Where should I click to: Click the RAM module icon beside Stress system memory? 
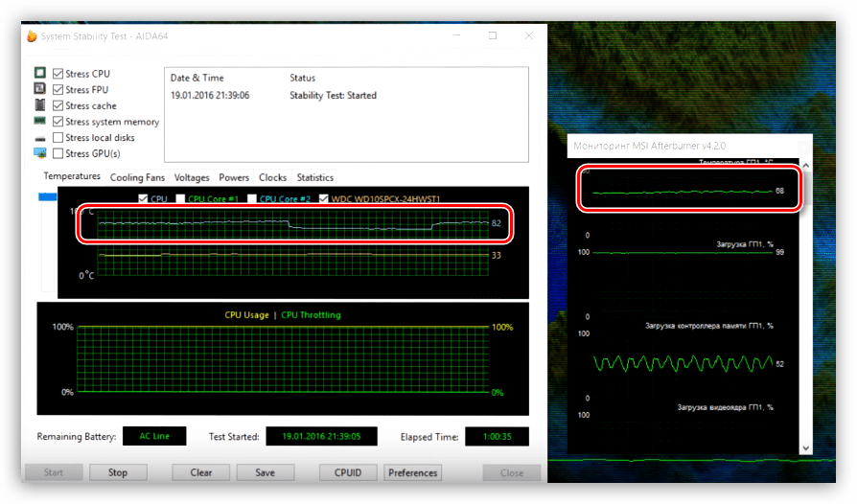pyautogui.click(x=40, y=122)
